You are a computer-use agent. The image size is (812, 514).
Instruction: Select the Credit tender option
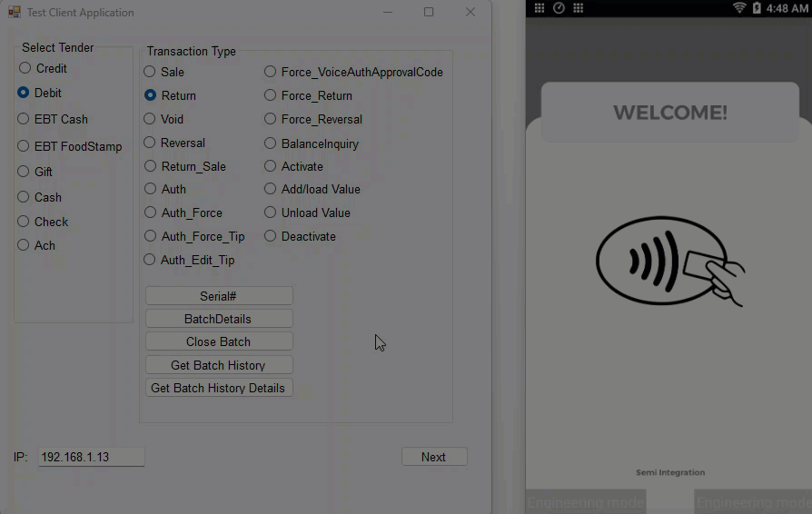25,68
